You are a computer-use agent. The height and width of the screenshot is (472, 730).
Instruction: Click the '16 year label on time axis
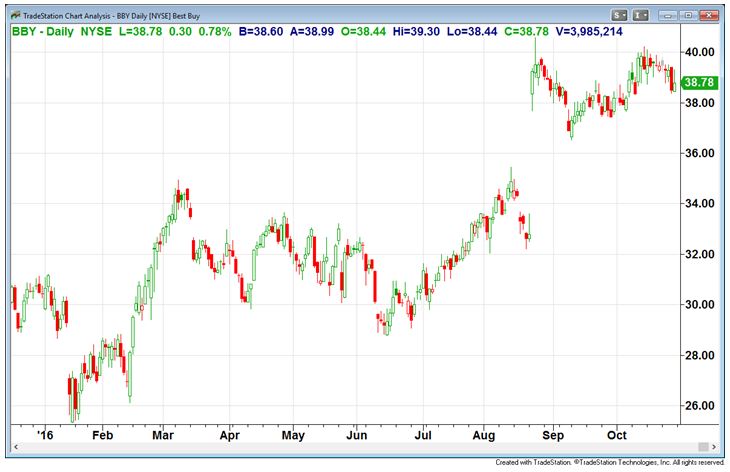point(45,435)
